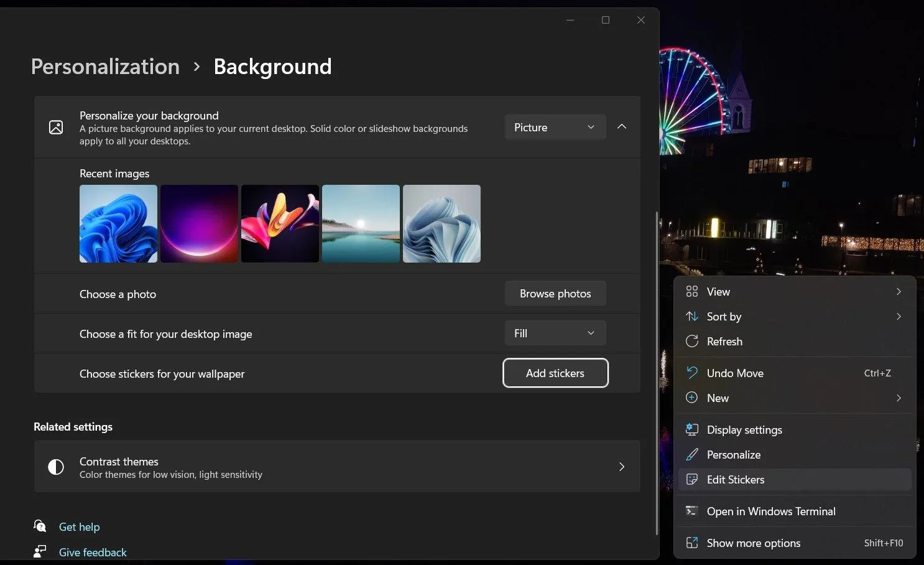
Task: Select Show more options in the context menu
Action: 753,543
